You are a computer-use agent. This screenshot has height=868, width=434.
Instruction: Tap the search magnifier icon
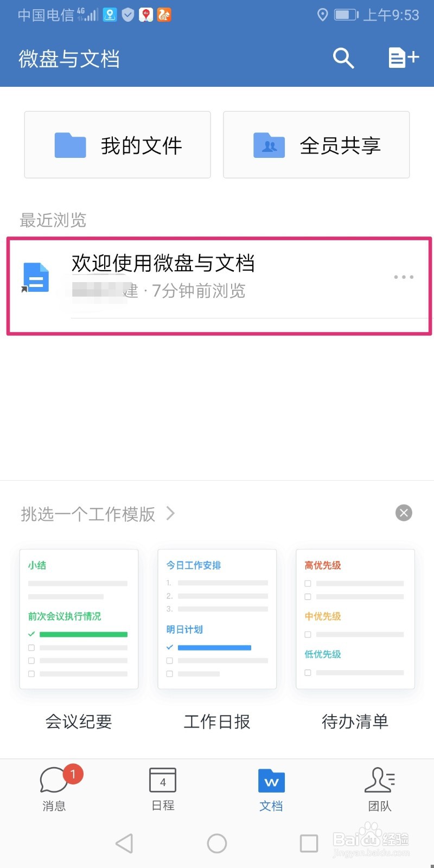[343, 58]
